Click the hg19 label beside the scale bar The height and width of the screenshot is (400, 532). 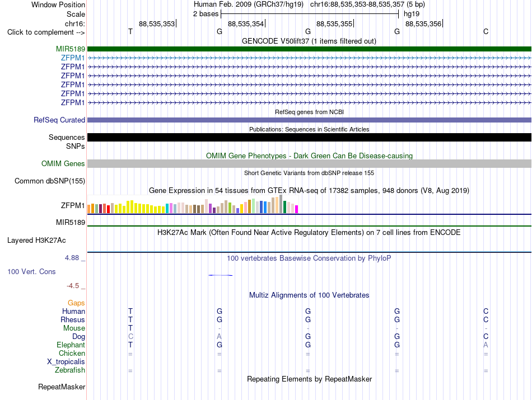click(x=412, y=14)
